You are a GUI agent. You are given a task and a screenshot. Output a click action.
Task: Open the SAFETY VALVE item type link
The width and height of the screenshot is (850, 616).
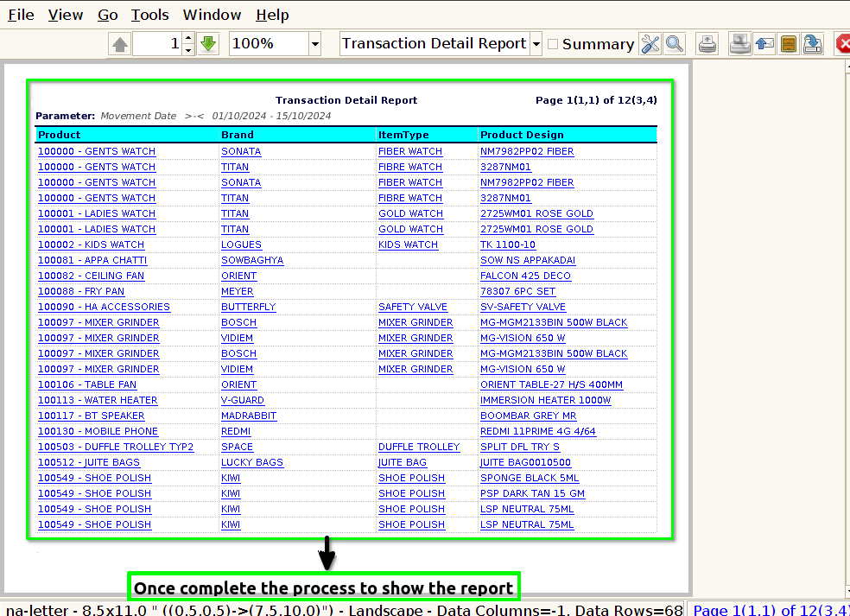(x=413, y=307)
